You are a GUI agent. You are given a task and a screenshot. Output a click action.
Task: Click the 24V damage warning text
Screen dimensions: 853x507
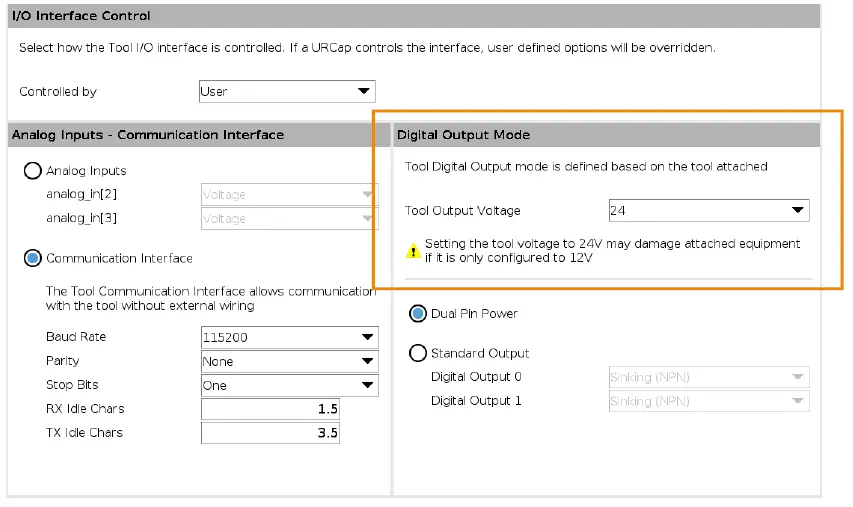pyautogui.click(x=612, y=251)
